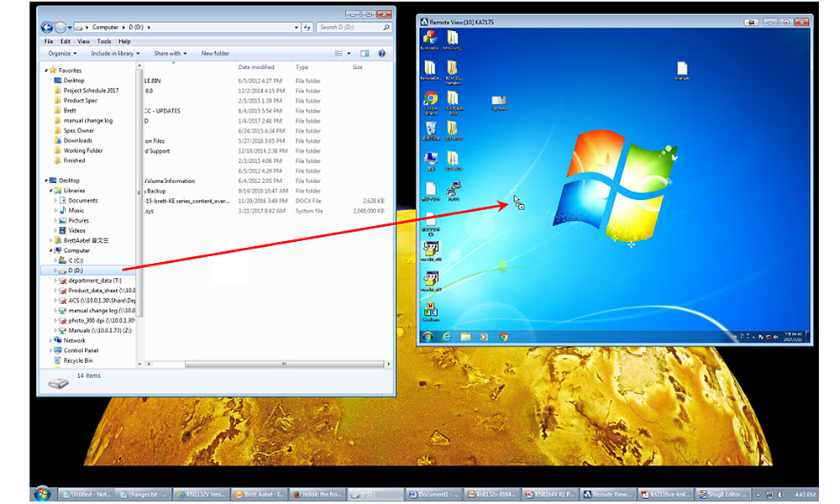Click the refresh icon beside the address bar
840x504 pixels.
tap(308, 28)
